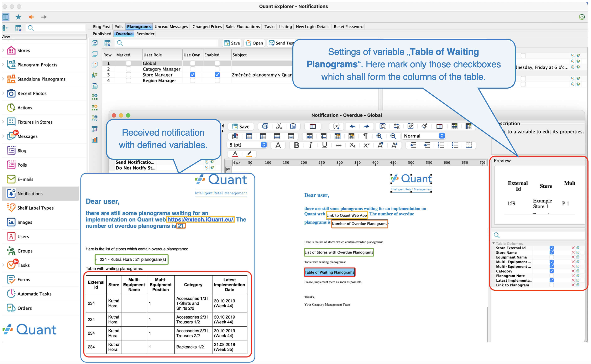This screenshot has width=591, height=364.
Task: Increase paragraph indent
Action: (427, 145)
